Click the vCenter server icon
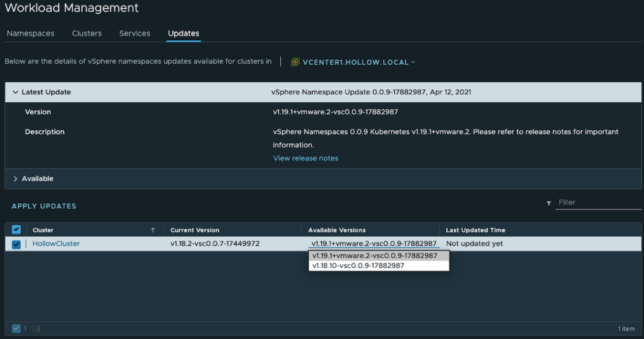Screen dimensions: 644x339 [294, 62]
